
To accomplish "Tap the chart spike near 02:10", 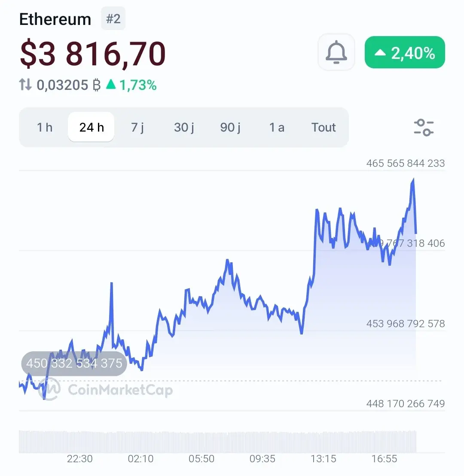I will 111,284.
